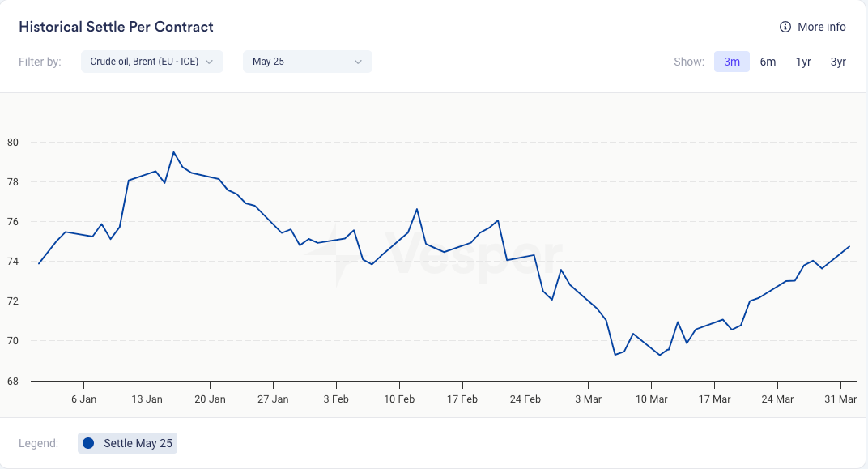Show the 3yr price history

pos(838,62)
